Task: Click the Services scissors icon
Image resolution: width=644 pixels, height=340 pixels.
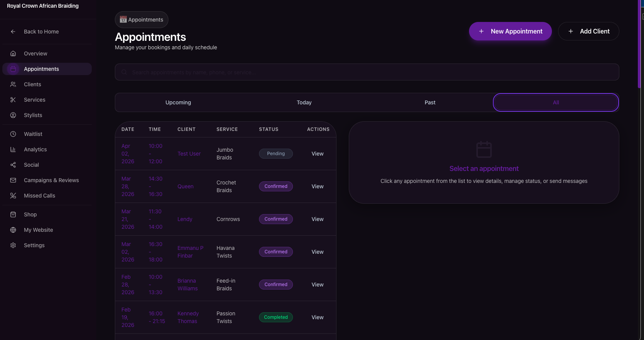Action: 13,100
